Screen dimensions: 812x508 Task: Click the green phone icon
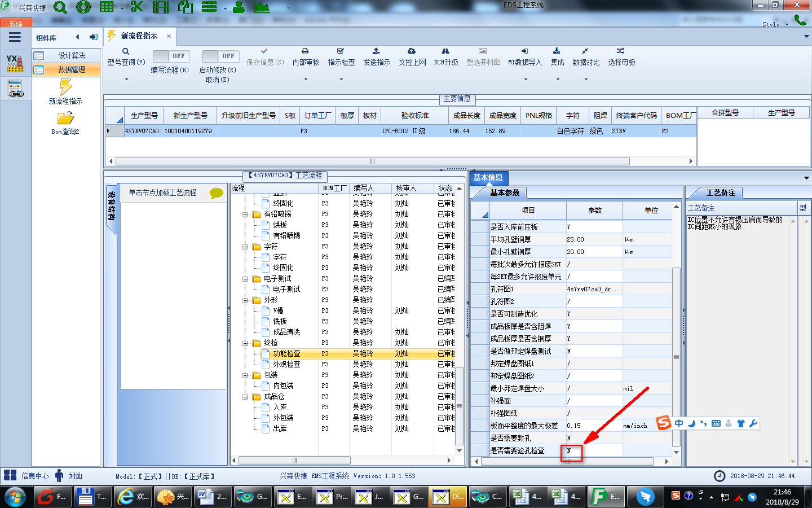tap(800, 20)
